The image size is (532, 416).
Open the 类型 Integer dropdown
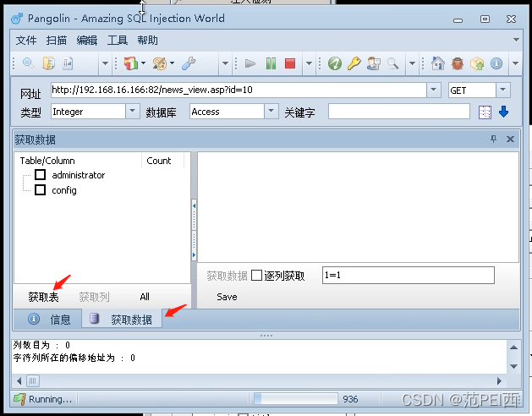(133, 111)
